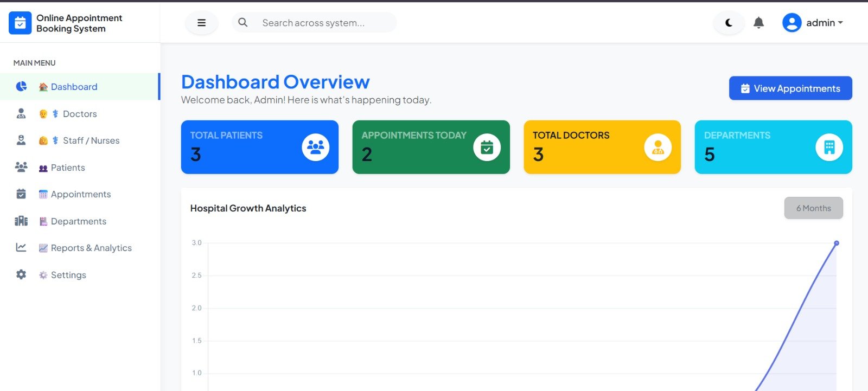Open notifications bell icon

click(x=758, y=23)
